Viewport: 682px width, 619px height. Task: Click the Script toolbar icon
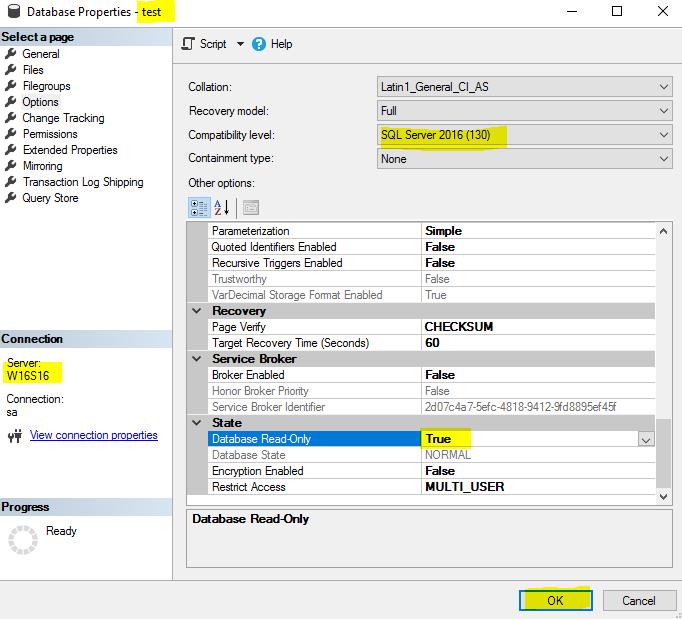coord(188,44)
